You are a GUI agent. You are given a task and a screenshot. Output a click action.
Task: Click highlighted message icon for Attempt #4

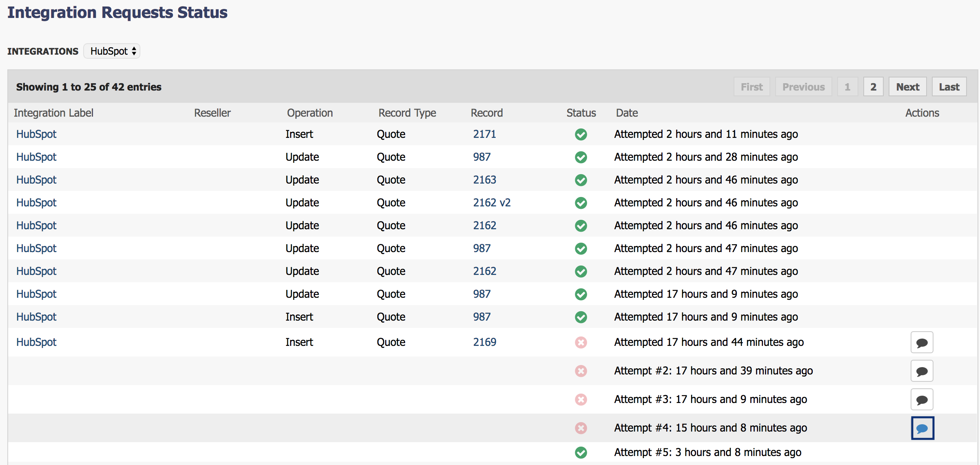922,428
